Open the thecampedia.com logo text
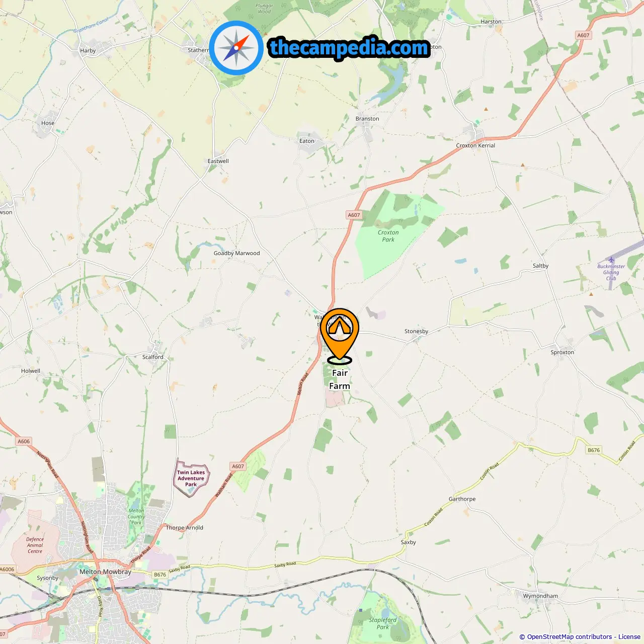 pyautogui.click(x=349, y=48)
